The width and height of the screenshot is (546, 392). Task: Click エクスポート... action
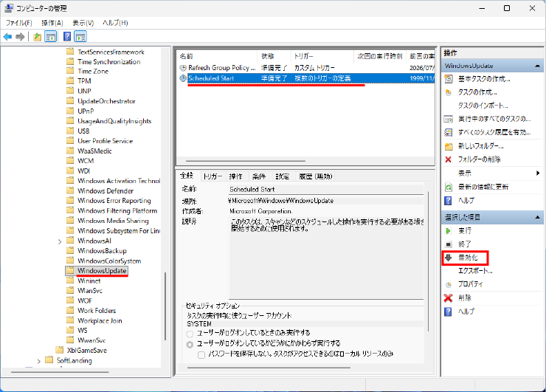[475, 271]
